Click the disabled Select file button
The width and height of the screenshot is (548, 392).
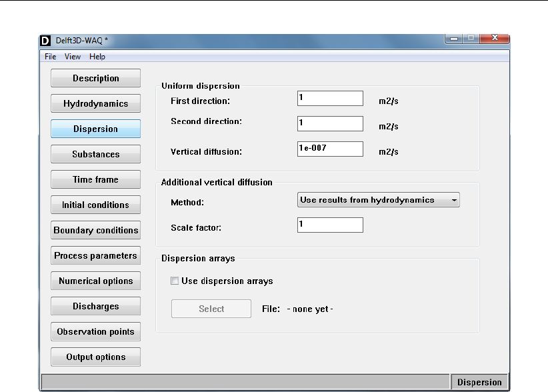click(211, 309)
